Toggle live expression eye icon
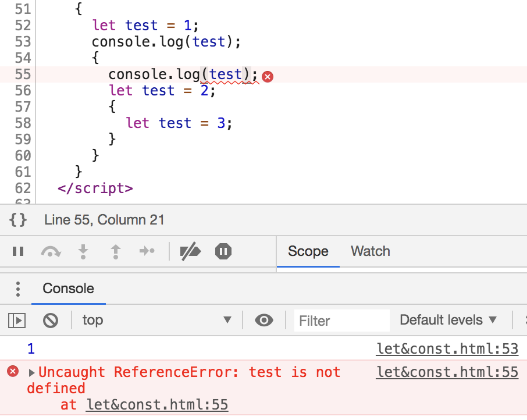 pyautogui.click(x=264, y=320)
